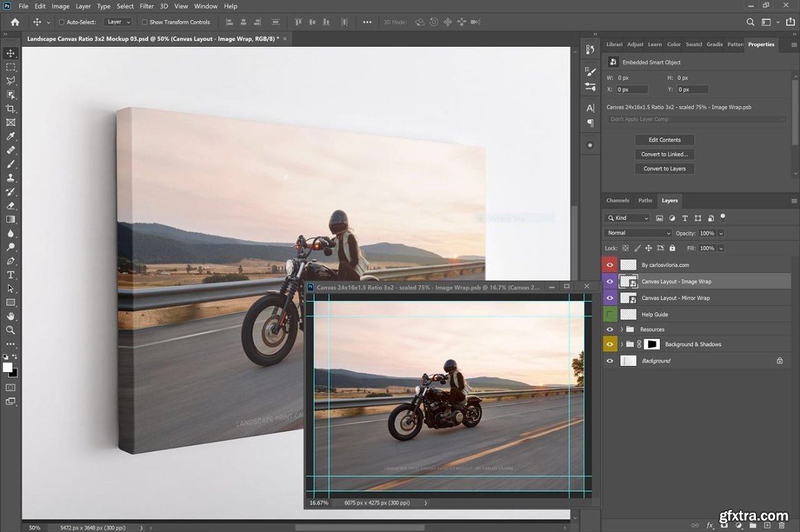Select the Clone Stamp tool

pyautogui.click(x=10, y=178)
